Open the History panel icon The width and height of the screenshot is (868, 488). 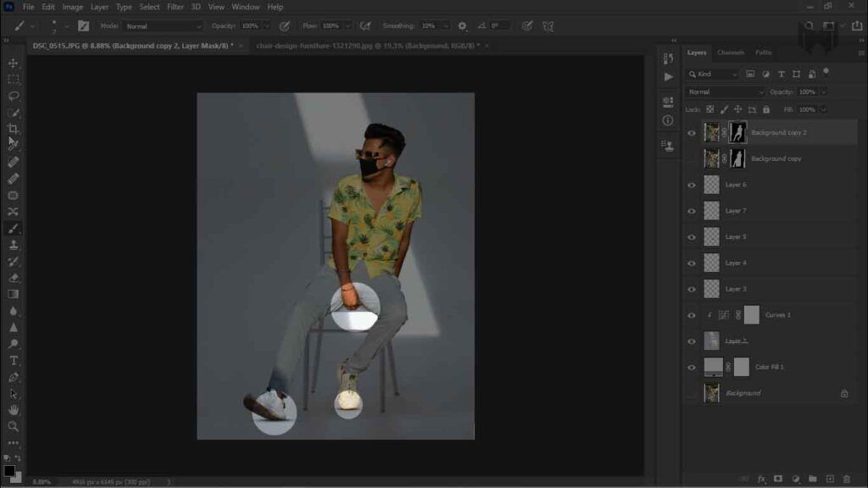click(668, 58)
